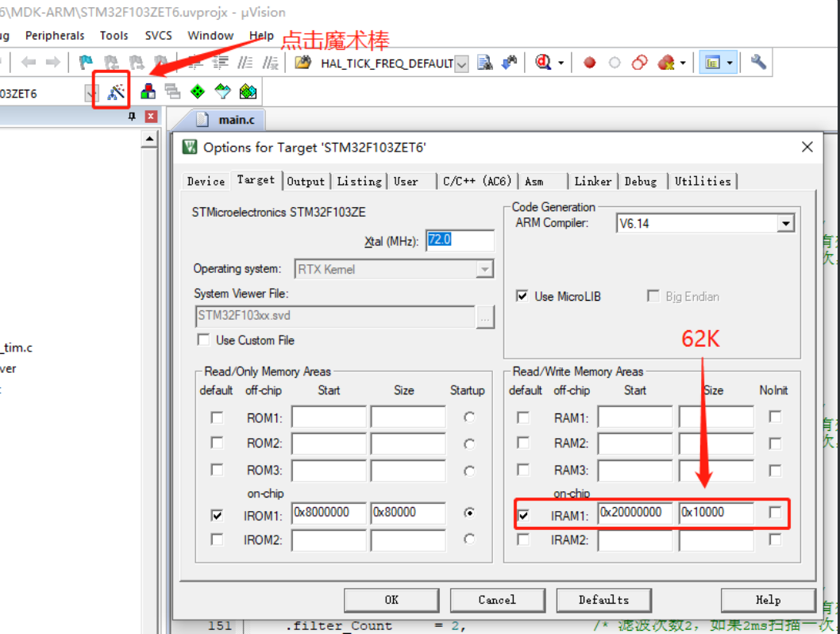Start the debug session with magnifier icon
This screenshot has height=634, width=840.
pyautogui.click(x=543, y=63)
